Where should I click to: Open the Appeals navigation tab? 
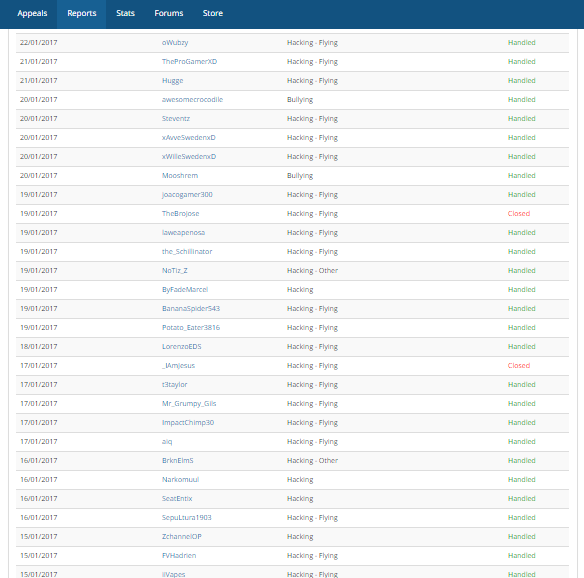point(32,13)
